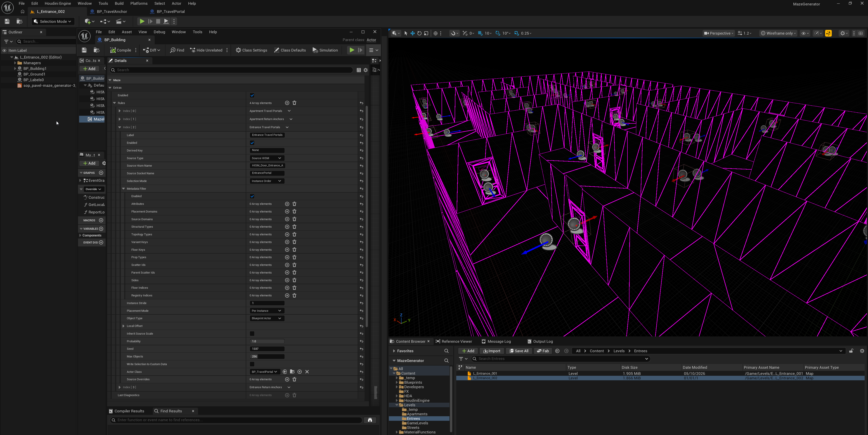Viewport: 868px width, 435px height.
Task: Click the Compile button in blueprint toolbar
Action: tap(121, 50)
